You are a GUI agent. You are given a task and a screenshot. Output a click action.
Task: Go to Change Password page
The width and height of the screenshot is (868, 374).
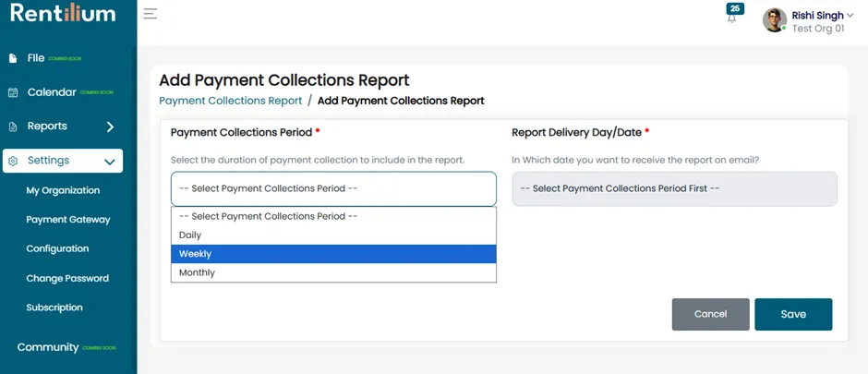coord(67,278)
